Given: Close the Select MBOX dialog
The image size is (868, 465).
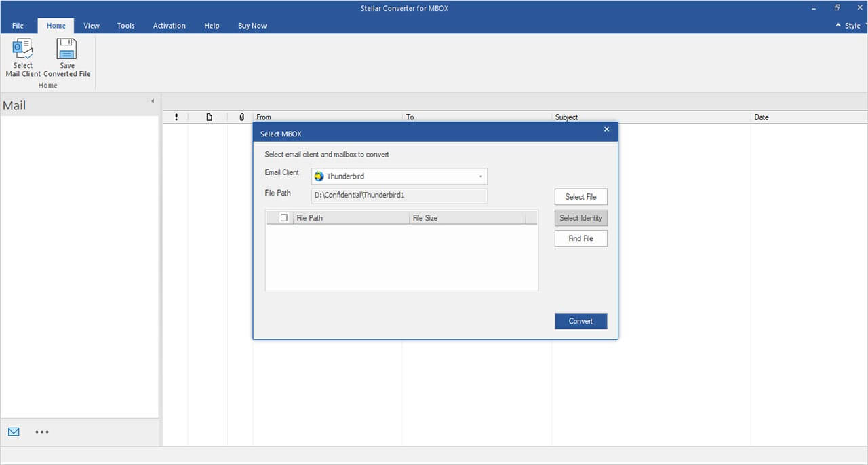Looking at the screenshot, I should (x=606, y=129).
